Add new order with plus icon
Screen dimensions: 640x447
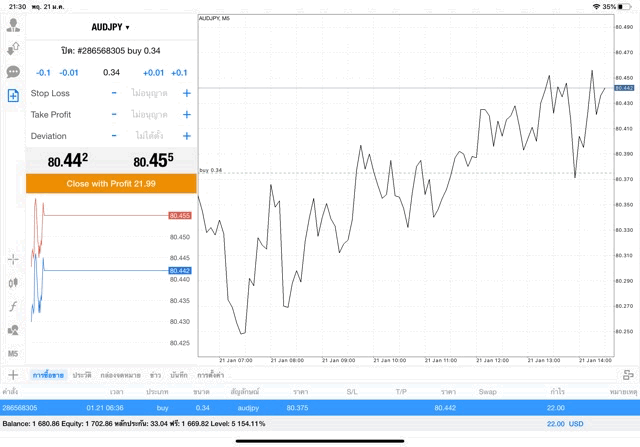pyautogui.click(x=13, y=375)
